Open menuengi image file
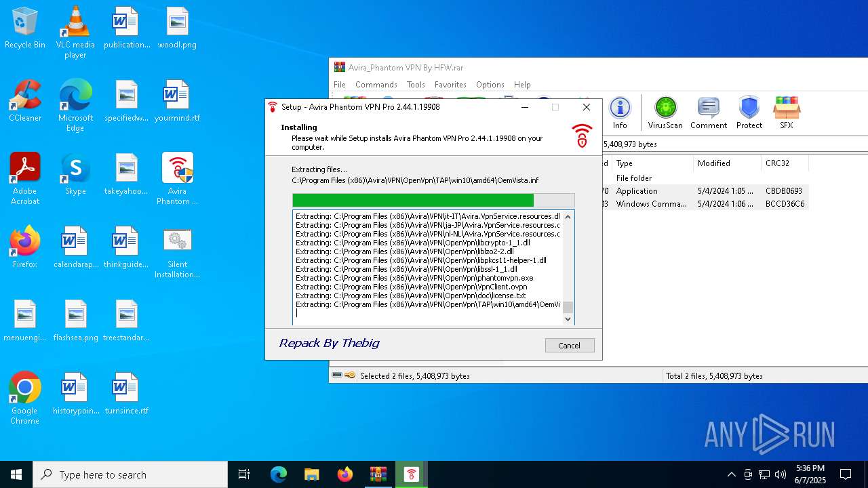 (25, 321)
